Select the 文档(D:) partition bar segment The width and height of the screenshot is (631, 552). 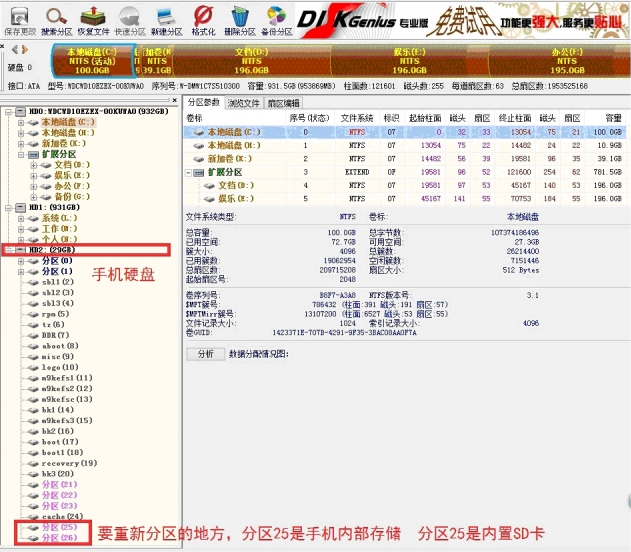252,61
